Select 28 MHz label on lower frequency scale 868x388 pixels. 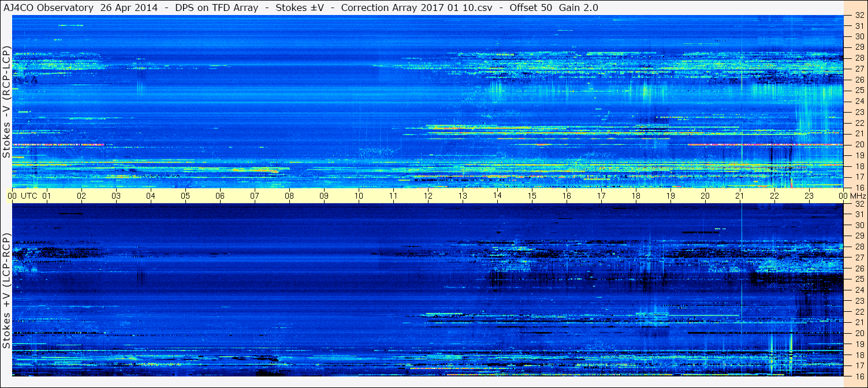click(859, 247)
